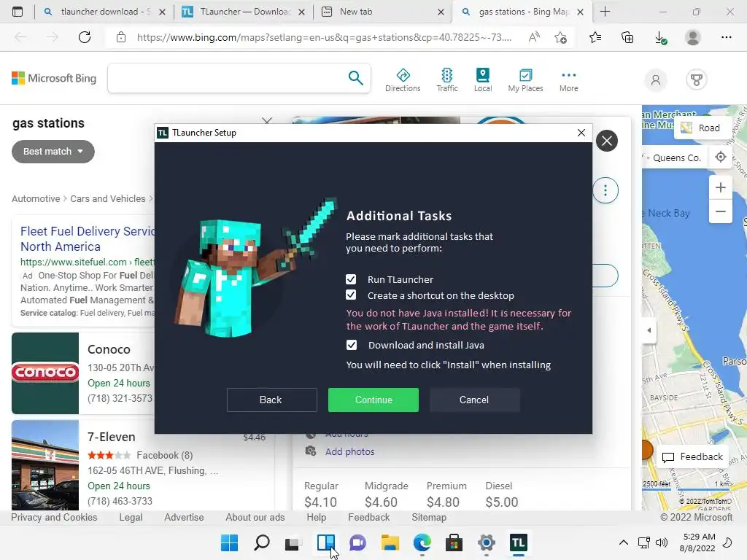This screenshot has height=560, width=747.
Task: Go Back in TLauncher Setup
Action: [271, 400]
